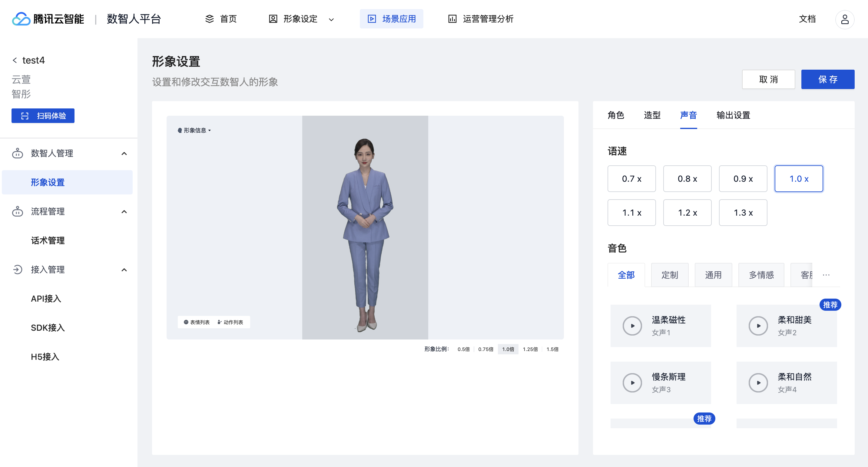Click the back arrow beside test4
868x467 pixels.
[15, 60]
